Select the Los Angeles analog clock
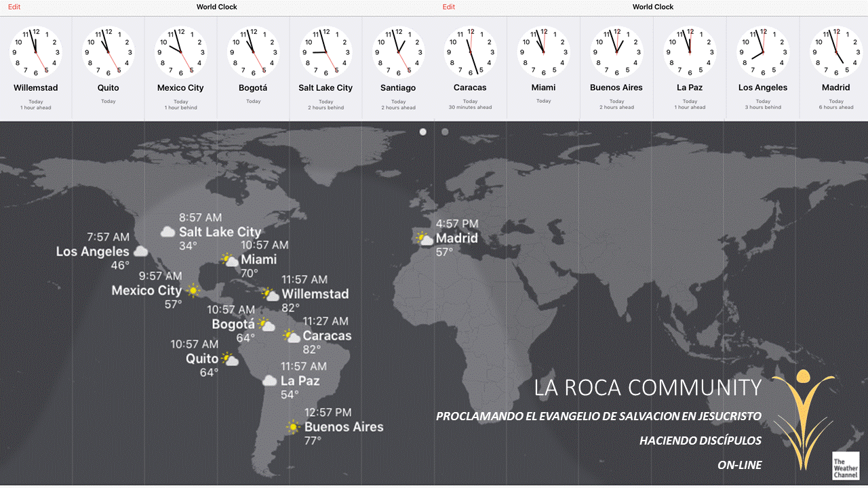This screenshot has width=868, height=488. (764, 52)
